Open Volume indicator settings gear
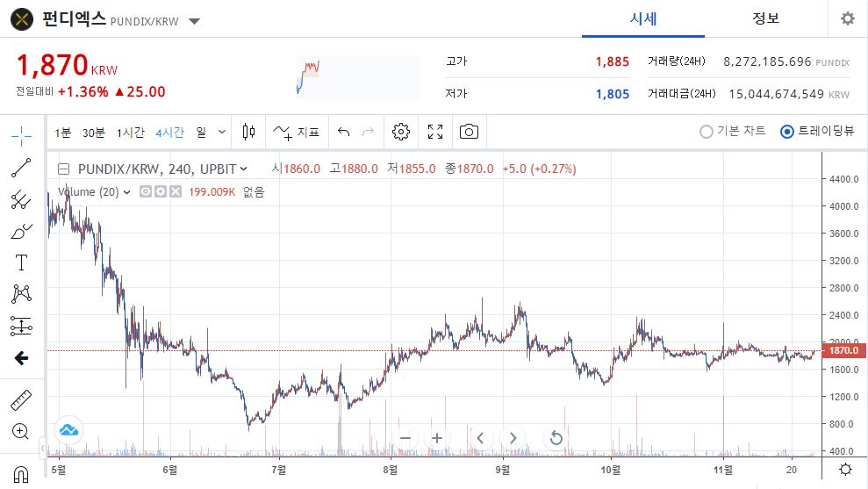This screenshot has height=489, width=868. click(161, 191)
